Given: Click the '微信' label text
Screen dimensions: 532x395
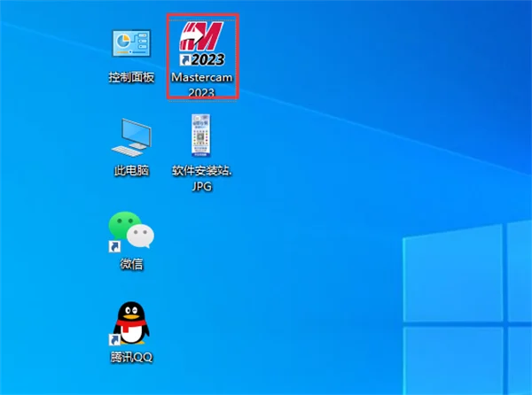Looking at the screenshot, I should (x=131, y=264).
